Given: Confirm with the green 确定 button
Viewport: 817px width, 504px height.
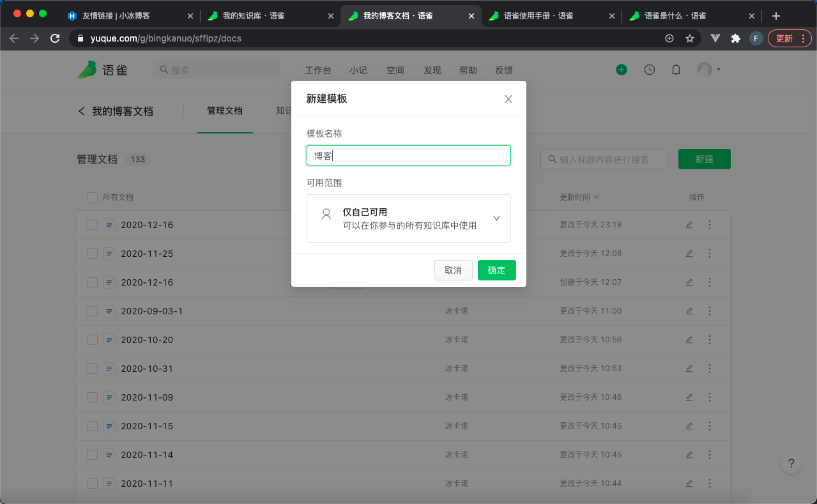Looking at the screenshot, I should coord(496,270).
